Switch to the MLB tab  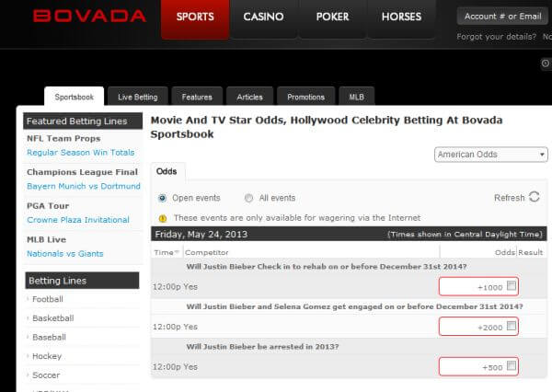(x=356, y=97)
